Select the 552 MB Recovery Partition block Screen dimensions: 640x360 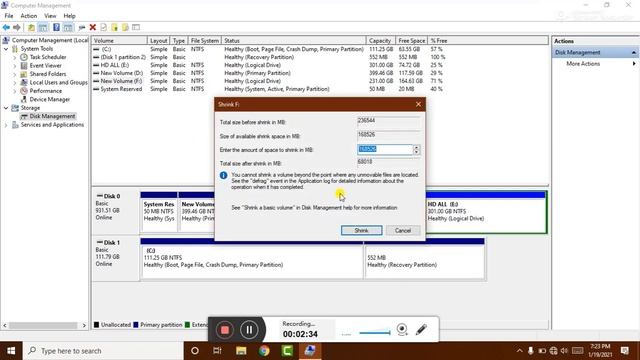424,259
